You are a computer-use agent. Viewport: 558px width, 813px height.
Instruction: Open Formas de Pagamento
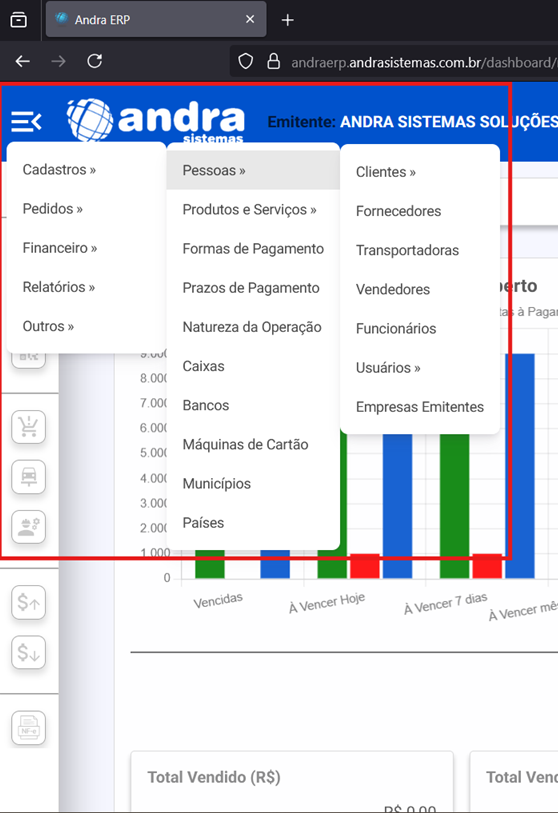coord(253,249)
